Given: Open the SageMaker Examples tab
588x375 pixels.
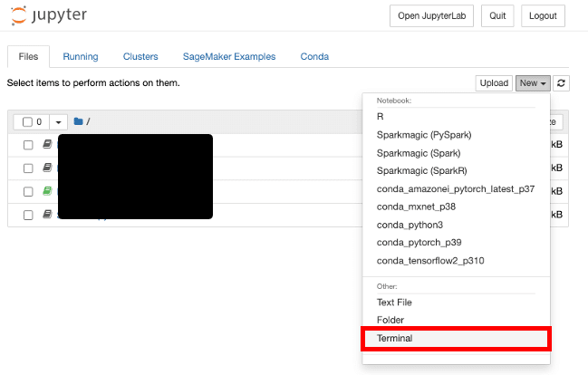Looking at the screenshot, I should point(229,57).
